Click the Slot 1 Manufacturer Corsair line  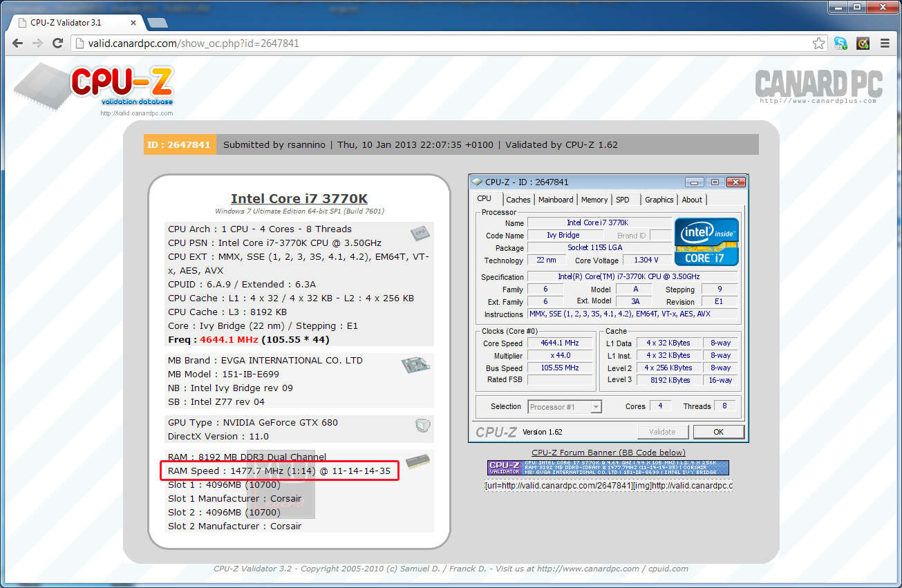(x=235, y=498)
